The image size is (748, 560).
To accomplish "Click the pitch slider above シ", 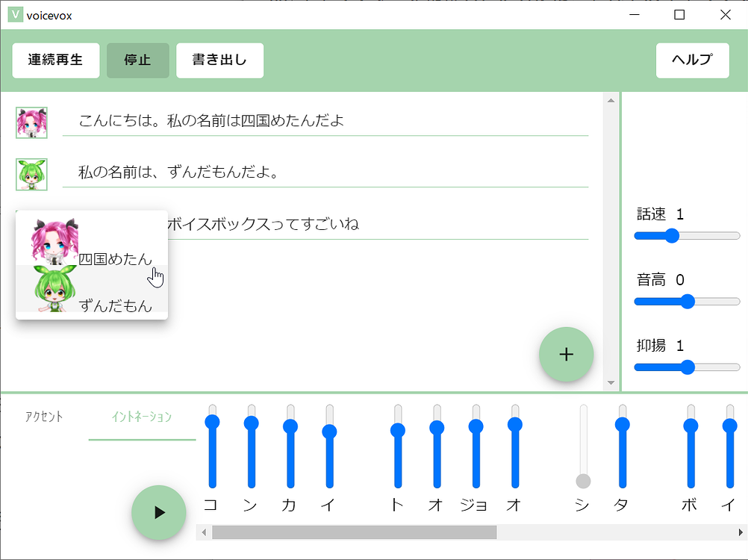I will point(582,480).
